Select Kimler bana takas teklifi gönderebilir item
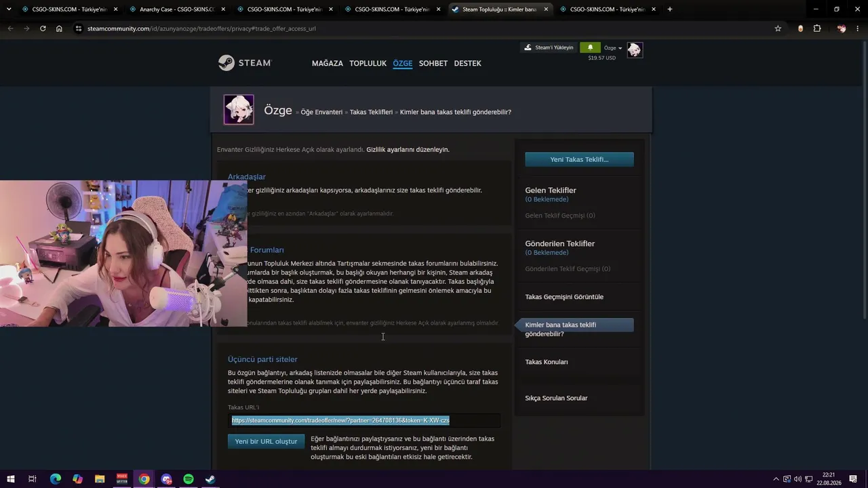The height and width of the screenshot is (488, 868). tap(574, 329)
